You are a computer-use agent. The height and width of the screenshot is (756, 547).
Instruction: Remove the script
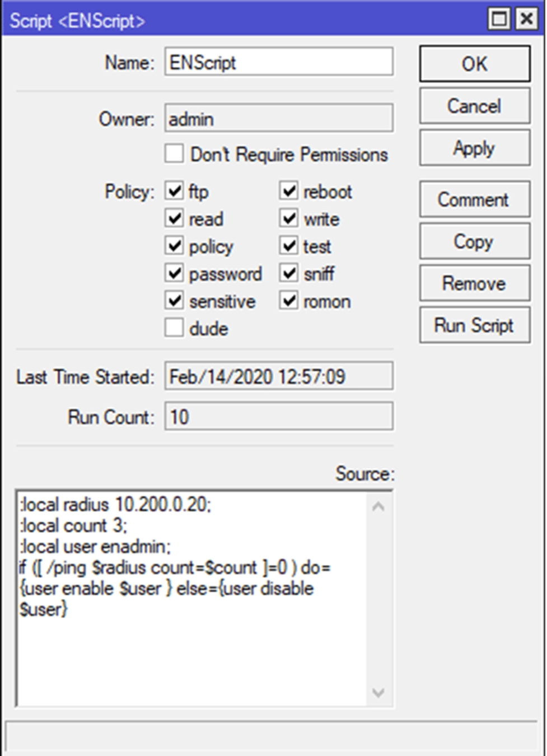pyautogui.click(x=474, y=283)
